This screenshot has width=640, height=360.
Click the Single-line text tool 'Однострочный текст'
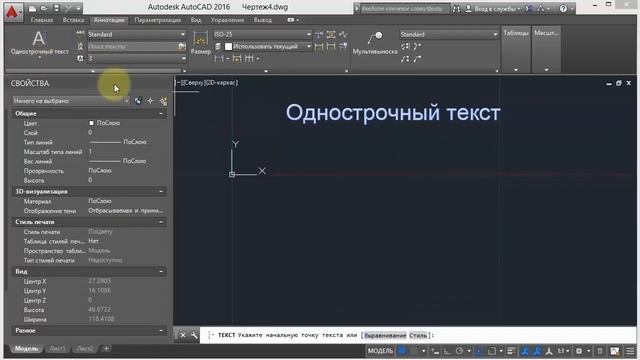click(x=40, y=44)
